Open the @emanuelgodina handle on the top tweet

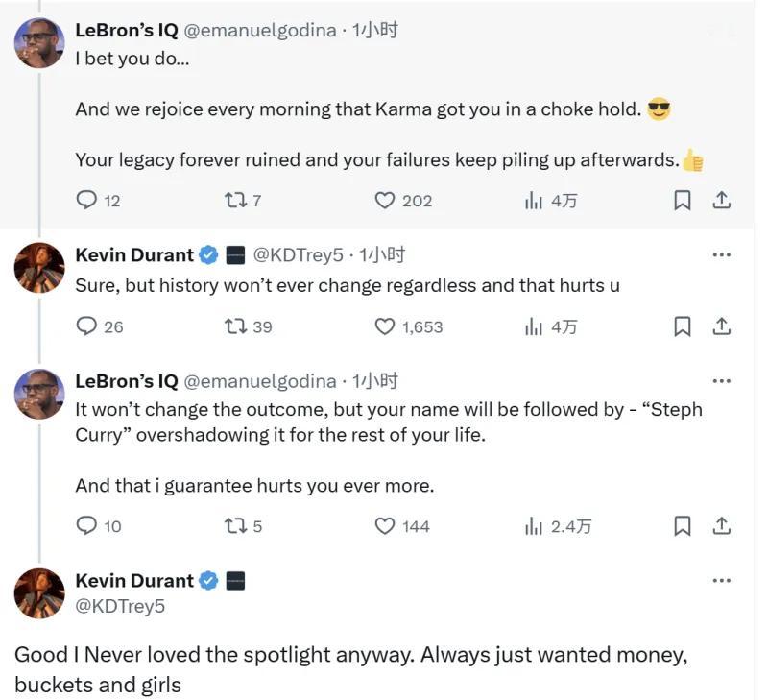(x=259, y=30)
